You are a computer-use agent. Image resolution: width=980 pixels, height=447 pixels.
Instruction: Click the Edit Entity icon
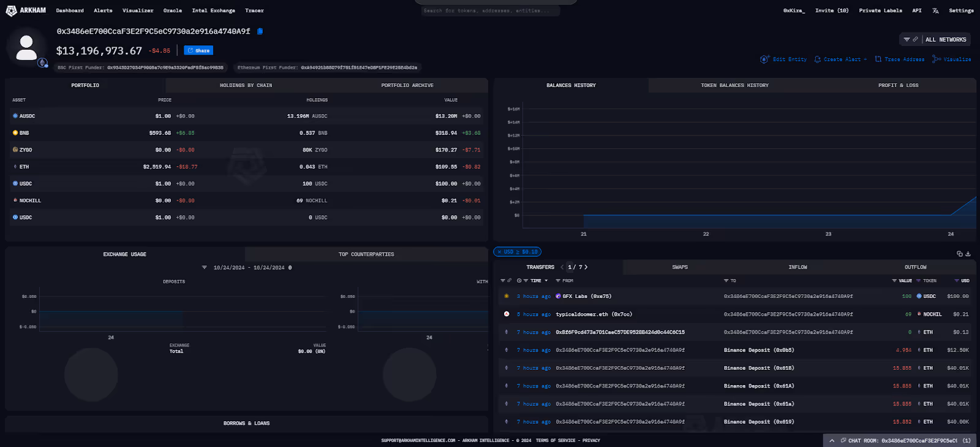(x=764, y=59)
